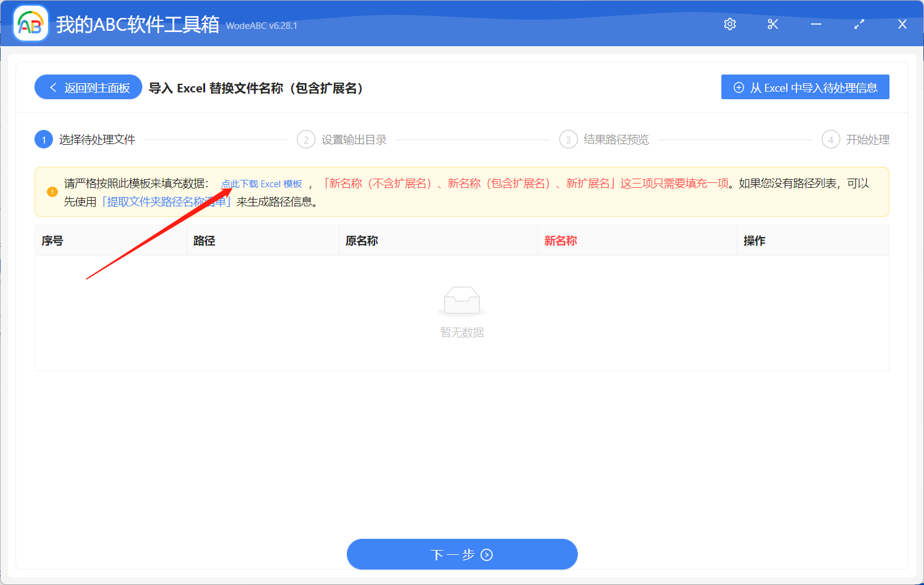Open the 点此下载 Excel 模板 link
The height and width of the screenshot is (585, 924).
pyautogui.click(x=262, y=184)
